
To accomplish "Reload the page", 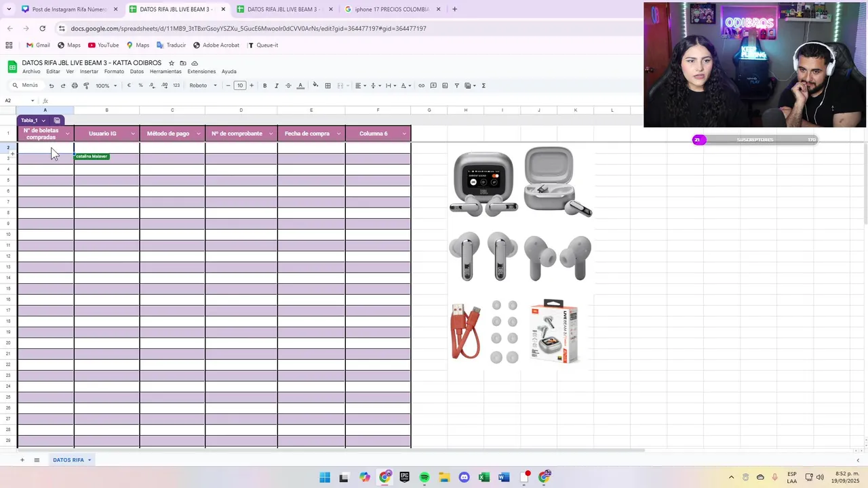I will coord(42,28).
